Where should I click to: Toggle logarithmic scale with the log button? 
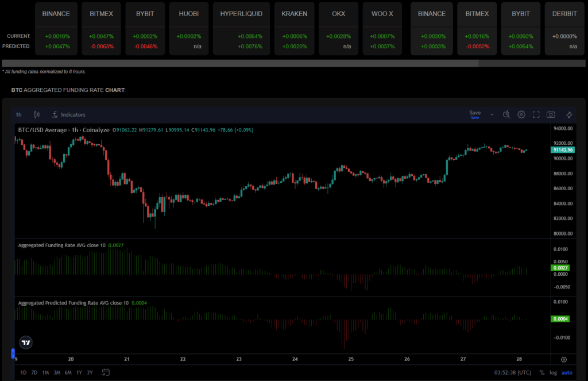click(x=552, y=372)
